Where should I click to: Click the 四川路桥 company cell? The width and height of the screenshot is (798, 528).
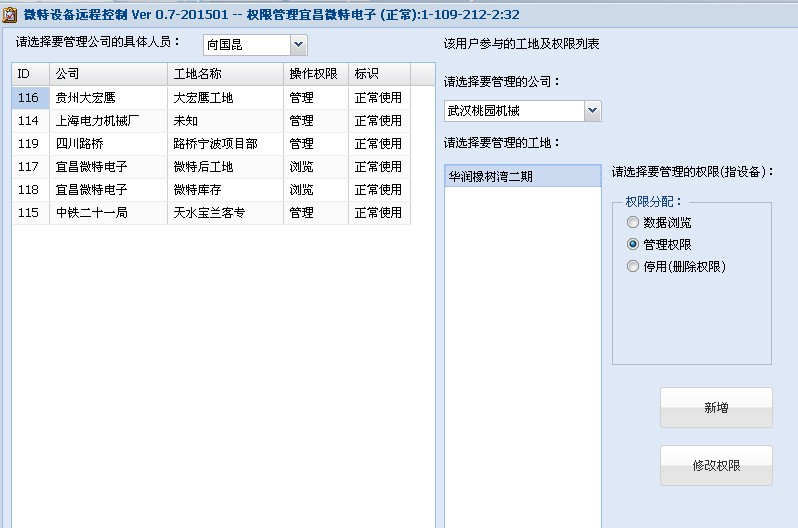click(108, 144)
